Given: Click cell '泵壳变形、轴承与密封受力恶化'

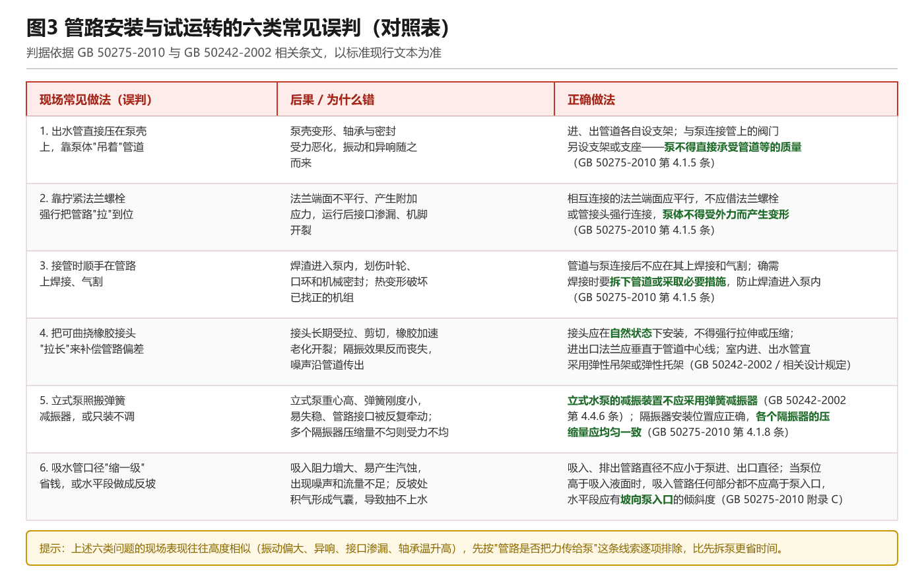Looking at the screenshot, I should click(x=416, y=150).
